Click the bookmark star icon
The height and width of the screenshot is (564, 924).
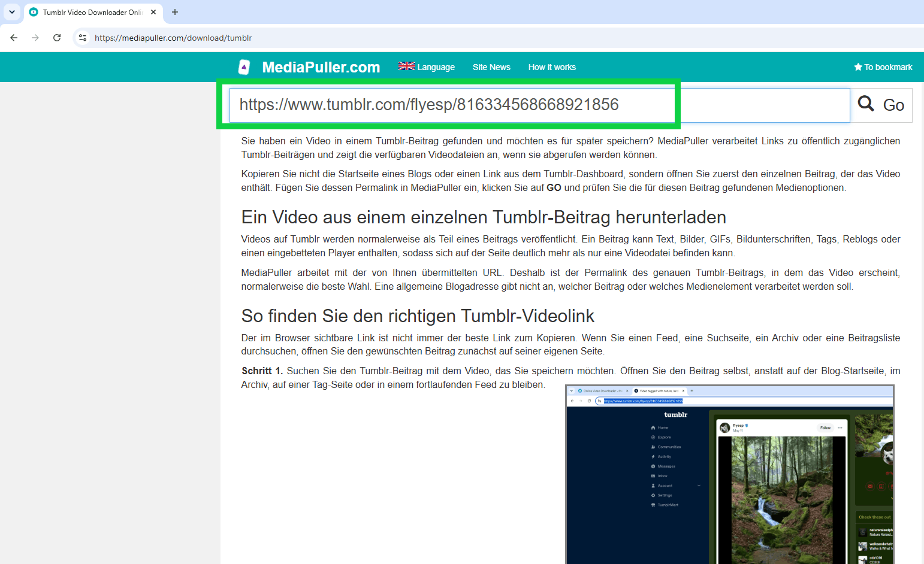pyautogui.click(x=858, y=67)
